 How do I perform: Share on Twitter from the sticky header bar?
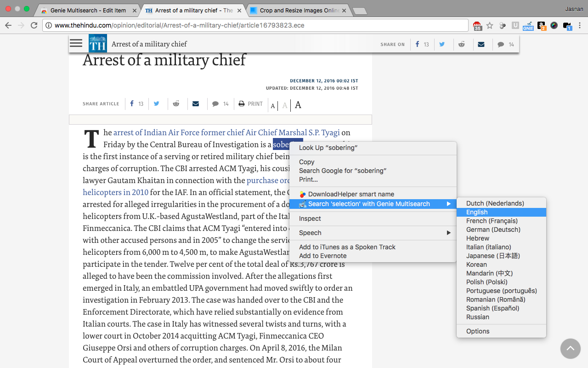442,44
